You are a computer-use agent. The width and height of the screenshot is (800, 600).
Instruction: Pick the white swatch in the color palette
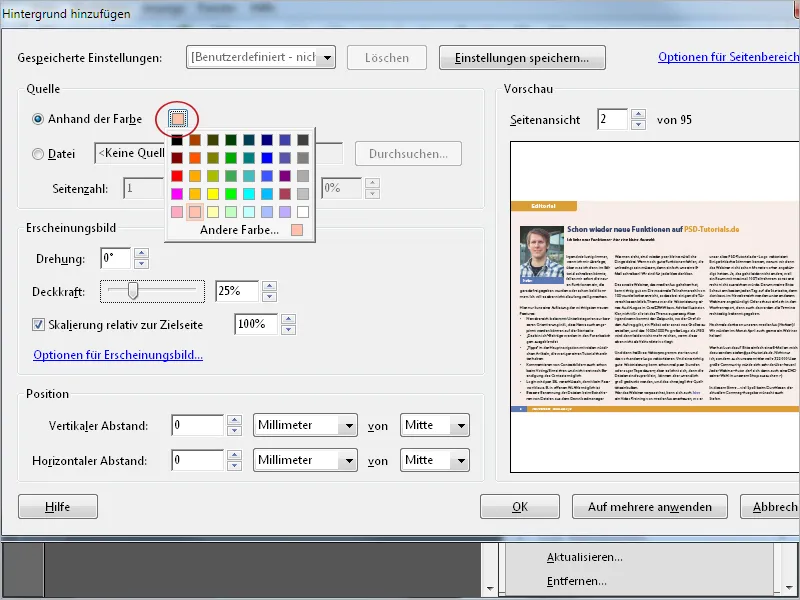click(x=303, y=212)
